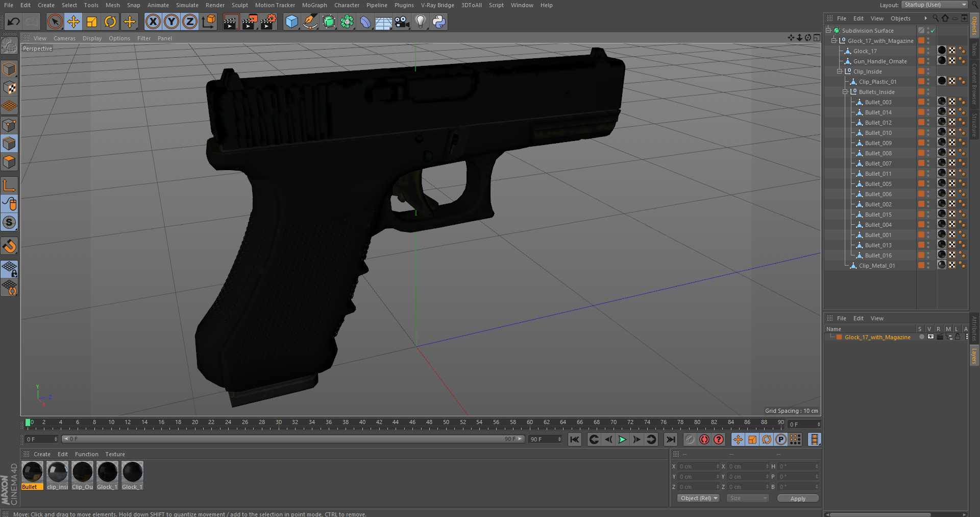Viewport: 980px width, 517px height.
Task: Enable the Axis tool in left toolbar
Action: [x=9, y=185]
